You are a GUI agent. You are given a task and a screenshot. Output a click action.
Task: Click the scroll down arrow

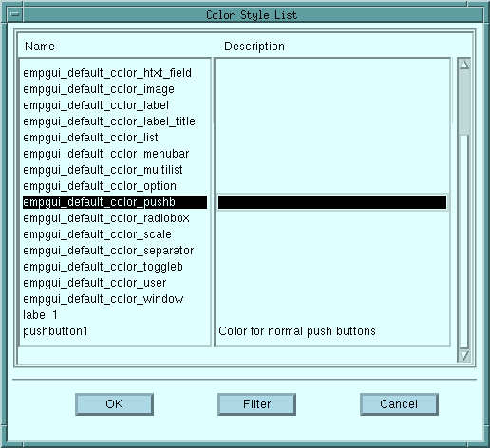(464, 356)
